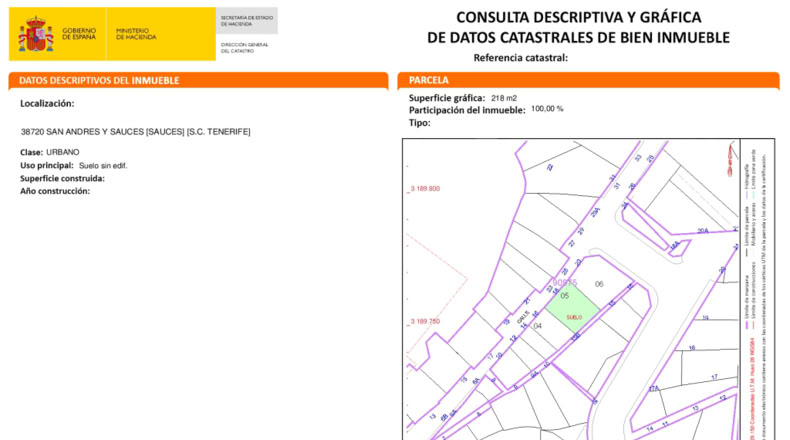This screenshot has width=790, height=440.
Task: Click the red north-arrow symbol on the map
Action: coord(730,159)
